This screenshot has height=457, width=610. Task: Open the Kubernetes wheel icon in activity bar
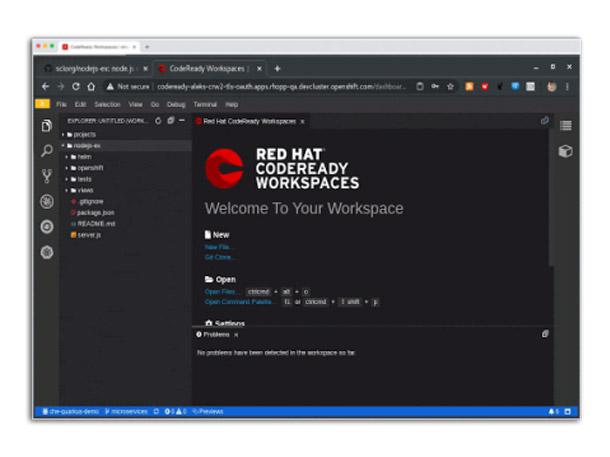coord(47,252)
